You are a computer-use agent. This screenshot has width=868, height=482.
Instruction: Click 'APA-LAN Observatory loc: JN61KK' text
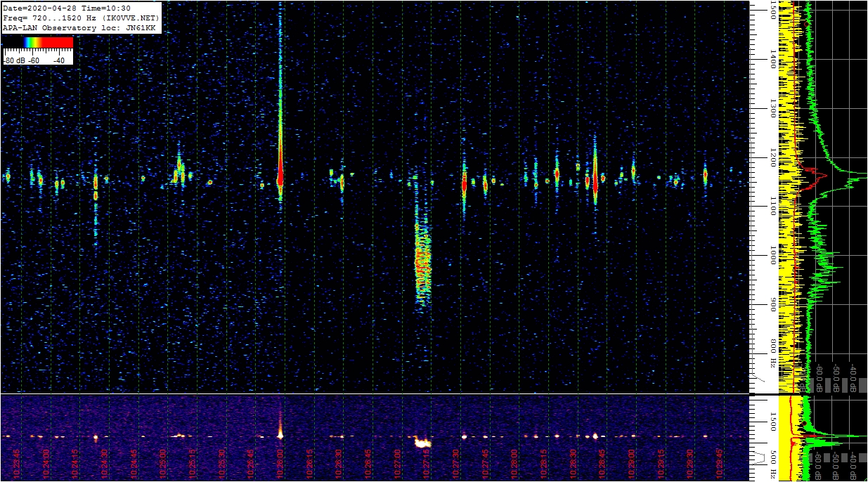[x=81, y=27]
